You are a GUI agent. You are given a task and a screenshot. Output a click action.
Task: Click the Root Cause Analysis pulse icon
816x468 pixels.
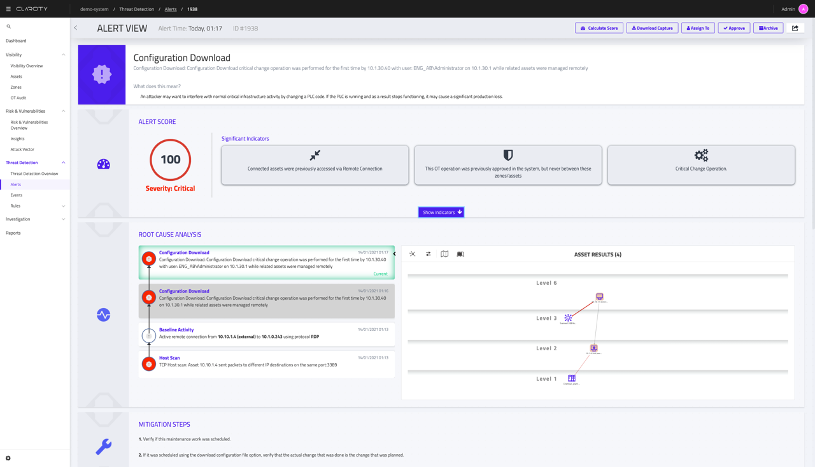click(x=104, y=315)
